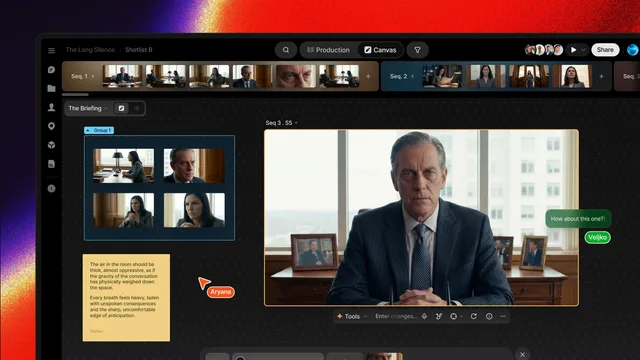The height and width of the screenshot is (360, 640).
Task: Open the characters person icon
Action: coord(51,107)
